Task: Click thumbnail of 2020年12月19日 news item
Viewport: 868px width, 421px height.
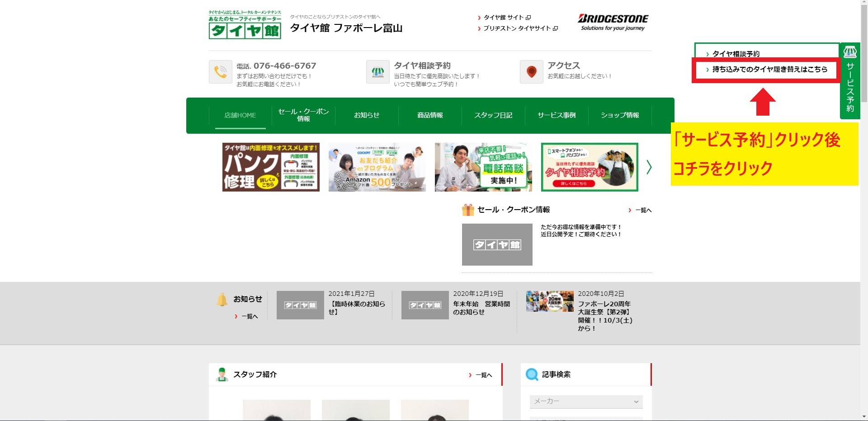Action: click(425, 305)
